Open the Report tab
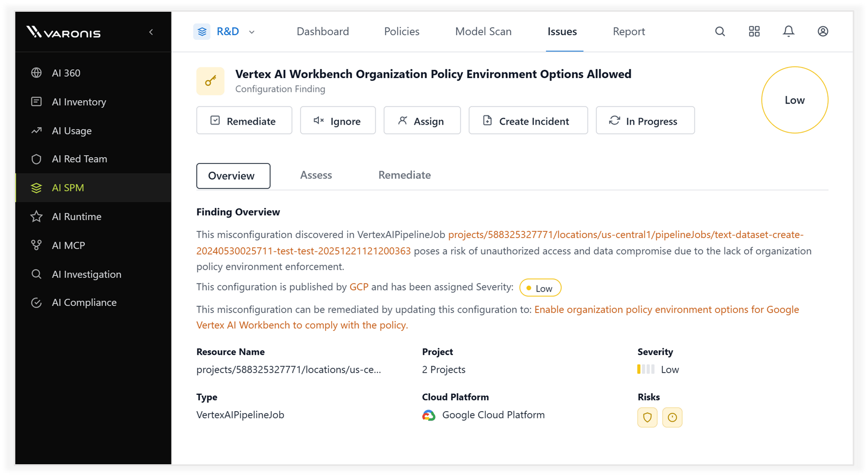Screen dimensions: 868x476 (x=629, y=32)
